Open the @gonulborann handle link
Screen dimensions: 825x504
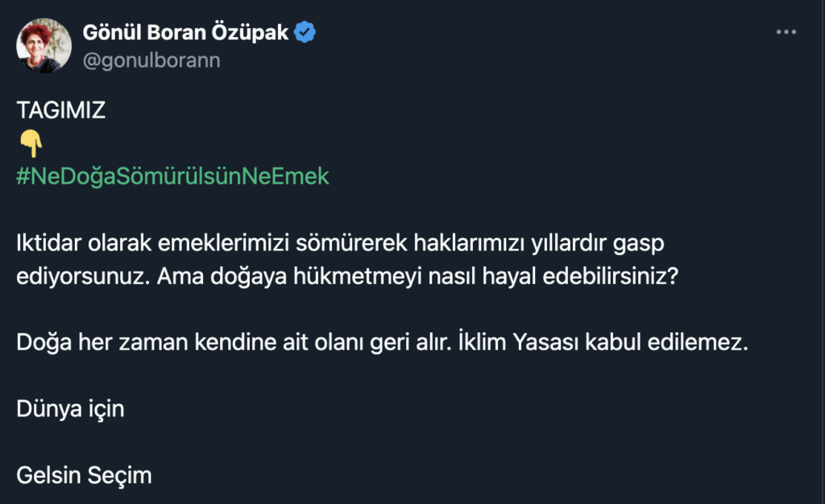click(151, 60)
